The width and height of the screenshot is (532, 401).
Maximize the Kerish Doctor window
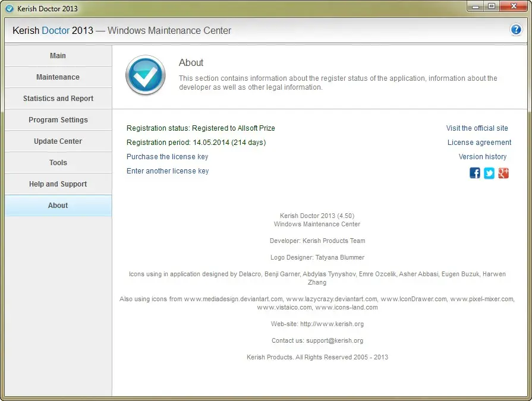click(x=492, y=7)
